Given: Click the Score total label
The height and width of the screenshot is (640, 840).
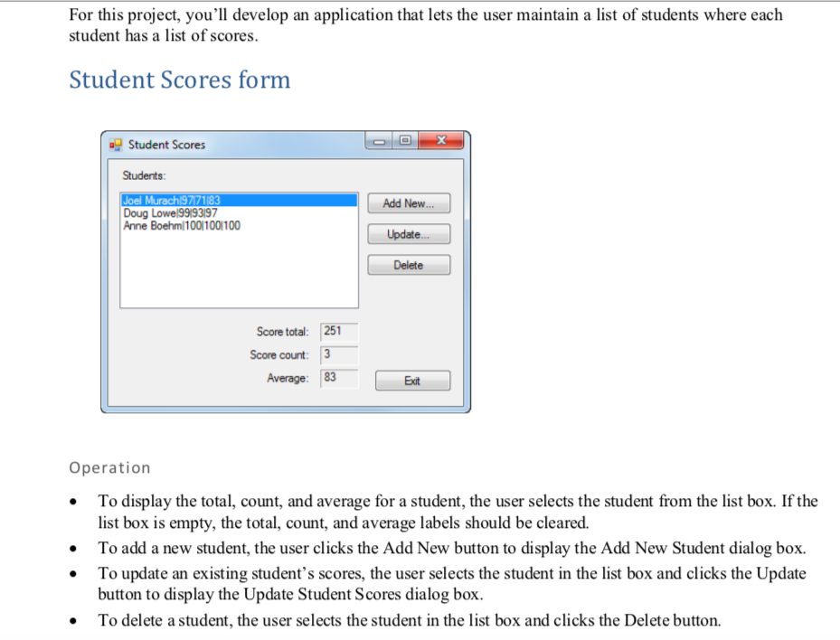Looking at the screenshot, I should pyautogui.click(x=282, y=331).
